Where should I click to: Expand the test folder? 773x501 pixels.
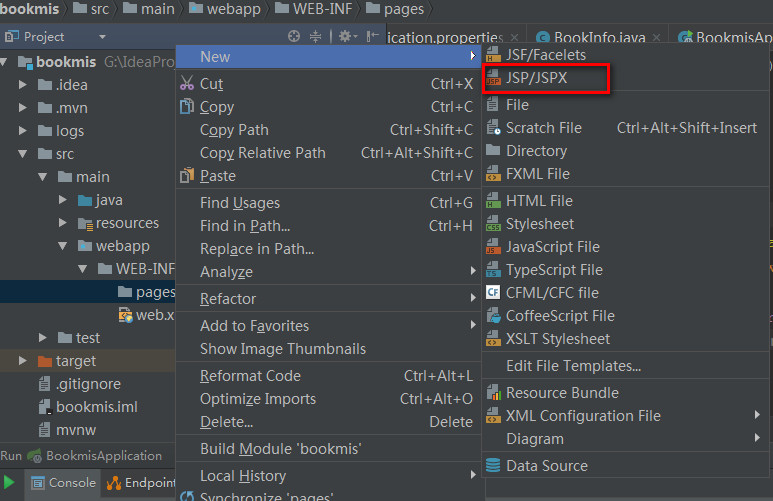coord(42,337)
